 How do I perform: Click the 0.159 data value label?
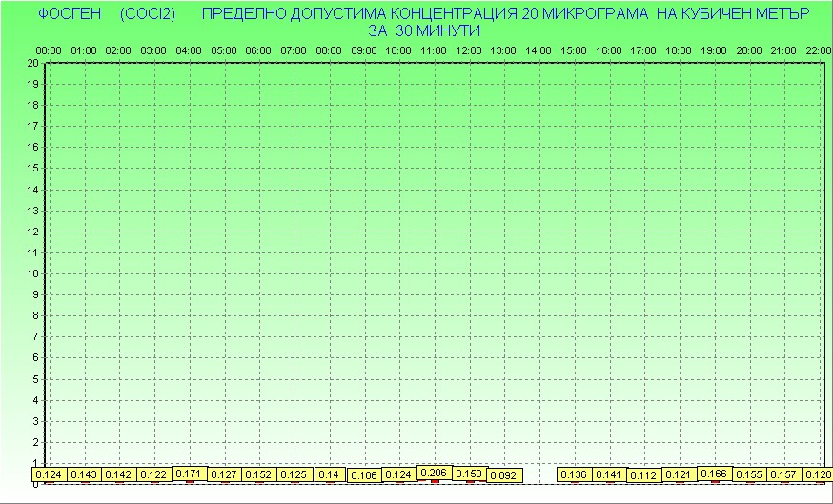469,474
